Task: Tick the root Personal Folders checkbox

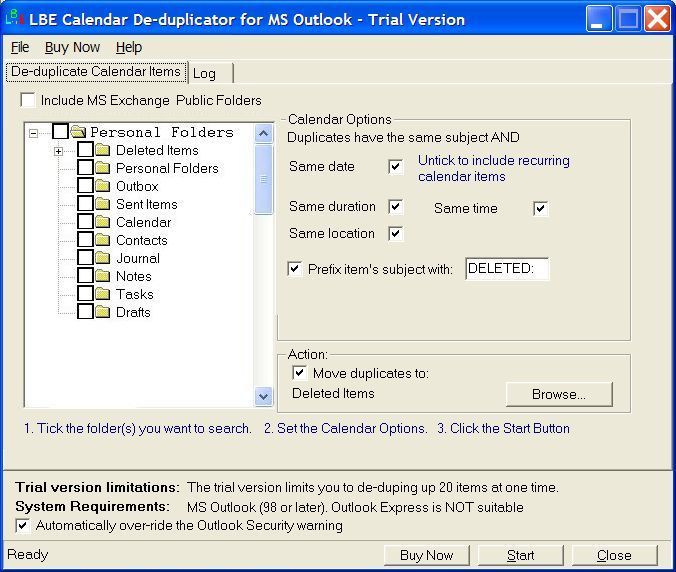Action: point(60,131)
